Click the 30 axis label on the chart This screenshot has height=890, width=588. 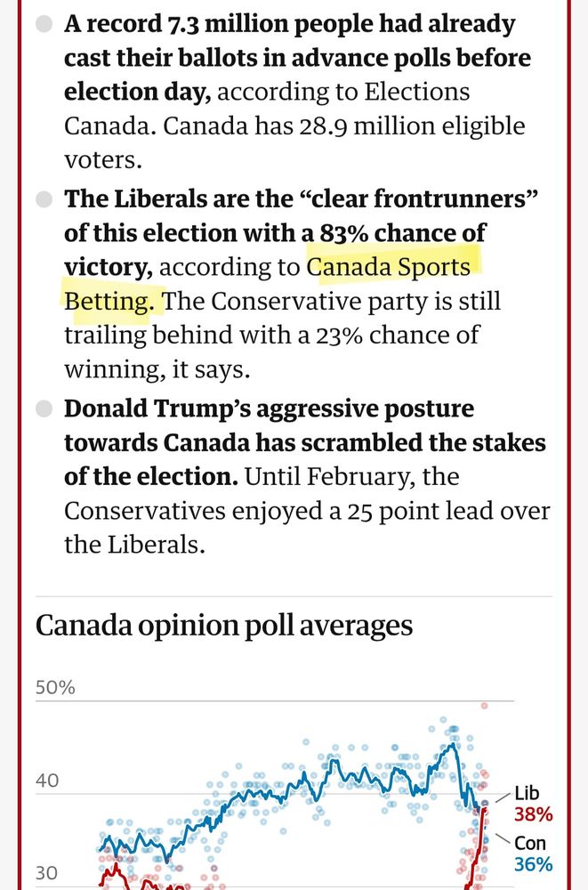(46, 872)
